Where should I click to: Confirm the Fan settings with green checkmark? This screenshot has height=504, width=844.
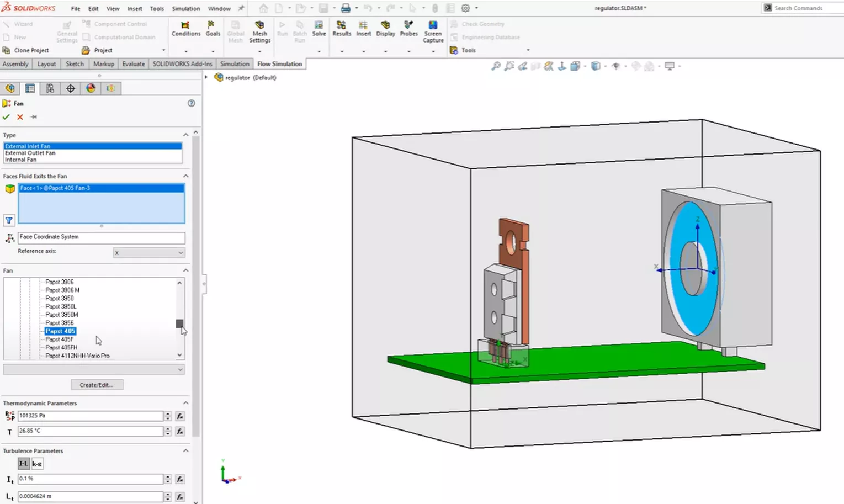pos(6,117)
